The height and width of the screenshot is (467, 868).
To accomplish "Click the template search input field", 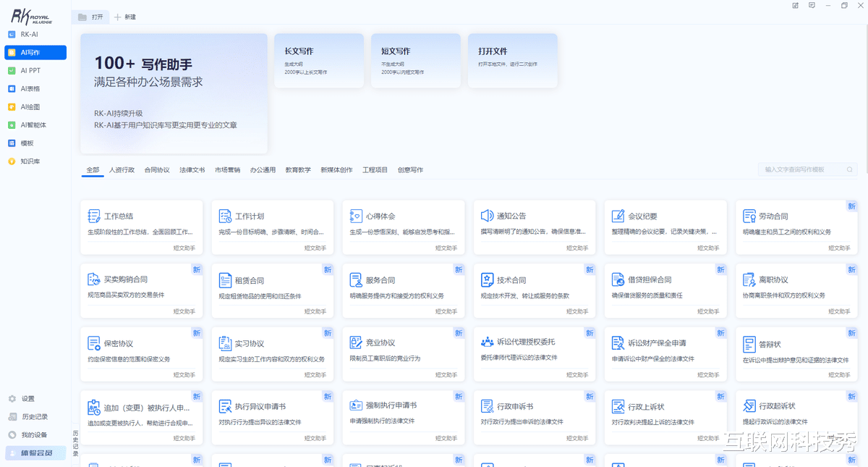I will click(809, 169).
